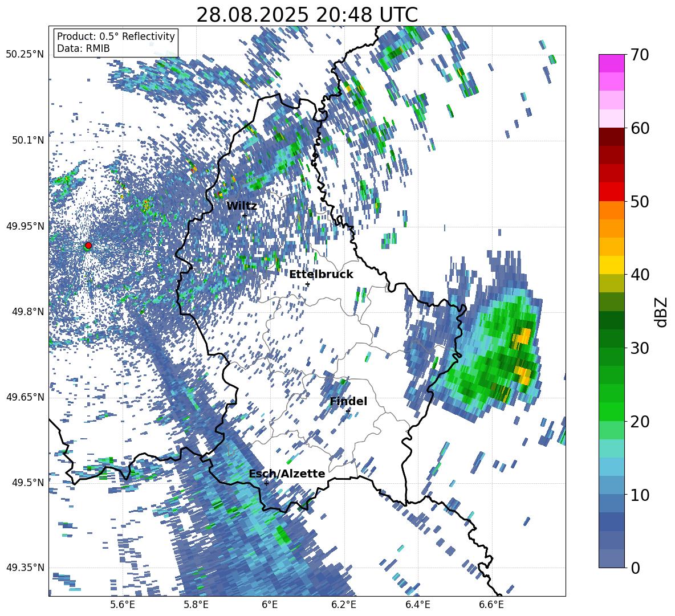The width and height of the screenshot is (675, 616).
Task: Click the colorbar value 0 label
Action: 635,568
